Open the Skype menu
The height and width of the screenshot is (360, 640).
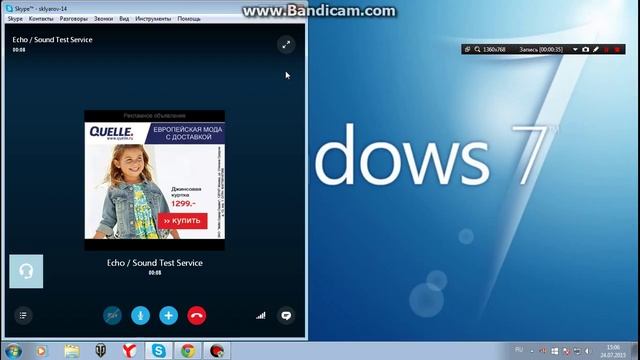click(x=15, y=19)
